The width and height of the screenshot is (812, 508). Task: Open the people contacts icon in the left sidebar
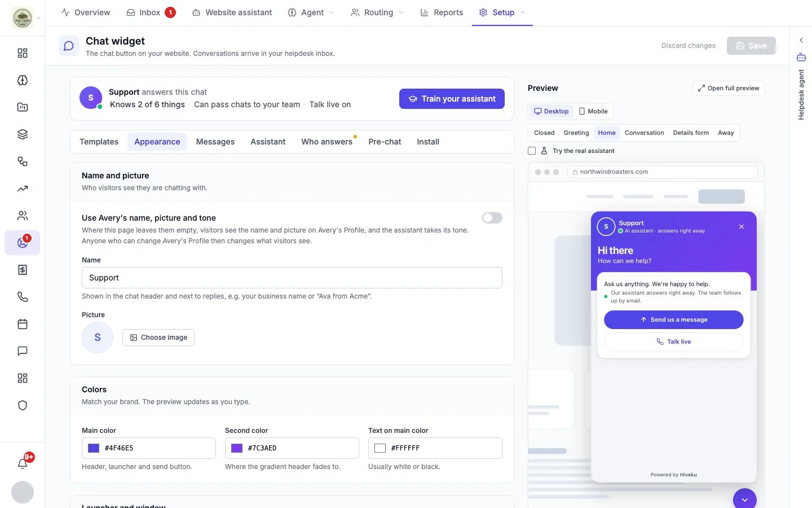click(23, 216)
